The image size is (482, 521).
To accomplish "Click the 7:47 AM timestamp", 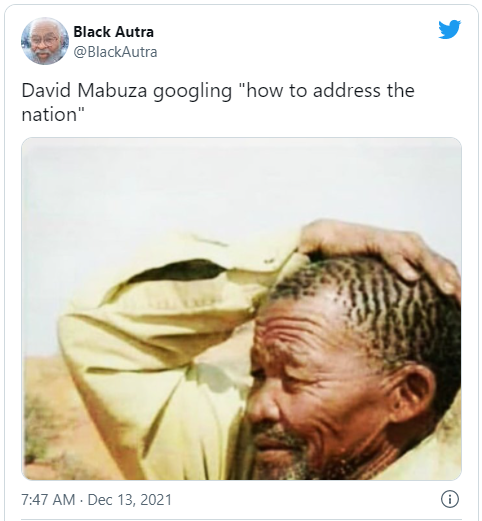I will (48, 500).
